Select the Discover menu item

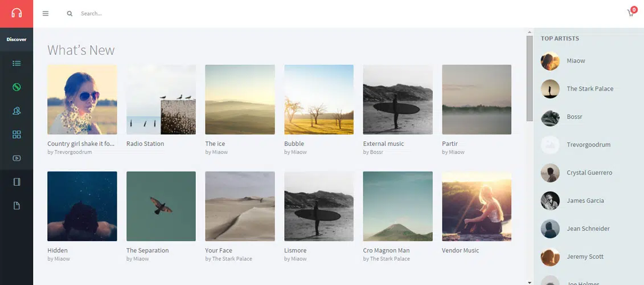click(17, 39)
